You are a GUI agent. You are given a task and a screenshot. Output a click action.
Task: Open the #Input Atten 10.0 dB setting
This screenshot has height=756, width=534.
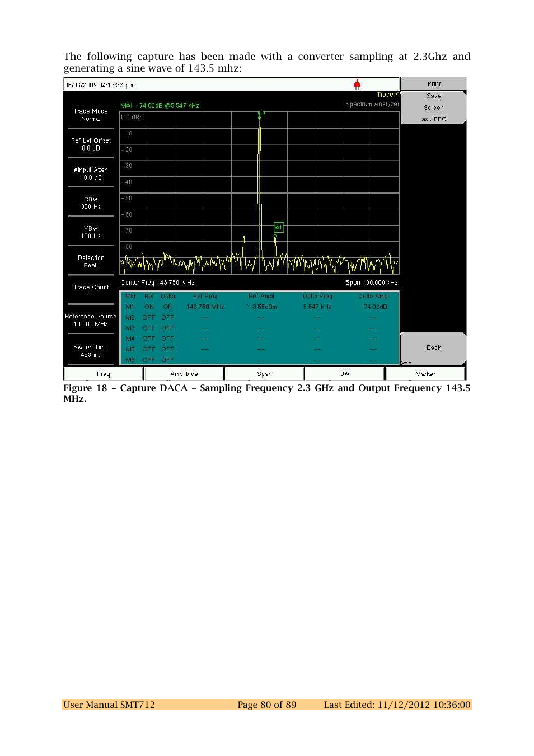tap(91, 173)
